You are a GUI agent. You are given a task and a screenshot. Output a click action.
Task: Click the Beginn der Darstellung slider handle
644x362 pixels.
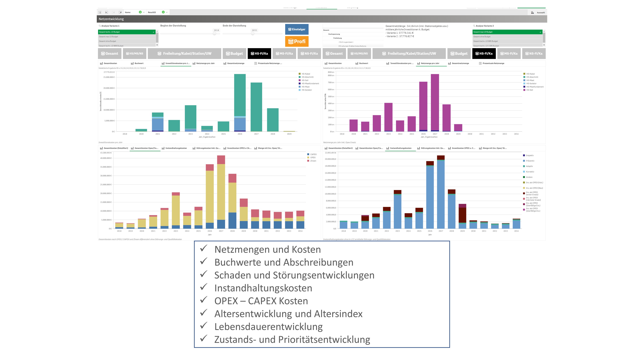pyautogui.click(x=214, y=33)
